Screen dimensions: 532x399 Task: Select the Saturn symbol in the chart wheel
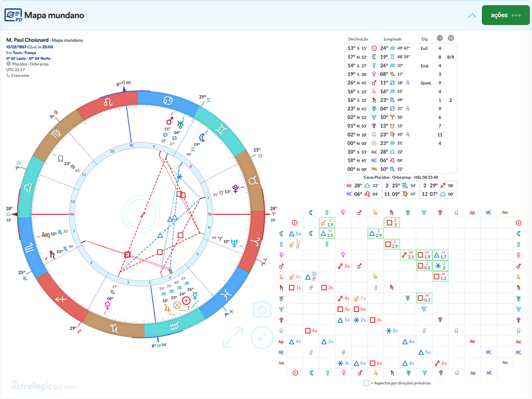coord(52,255)
